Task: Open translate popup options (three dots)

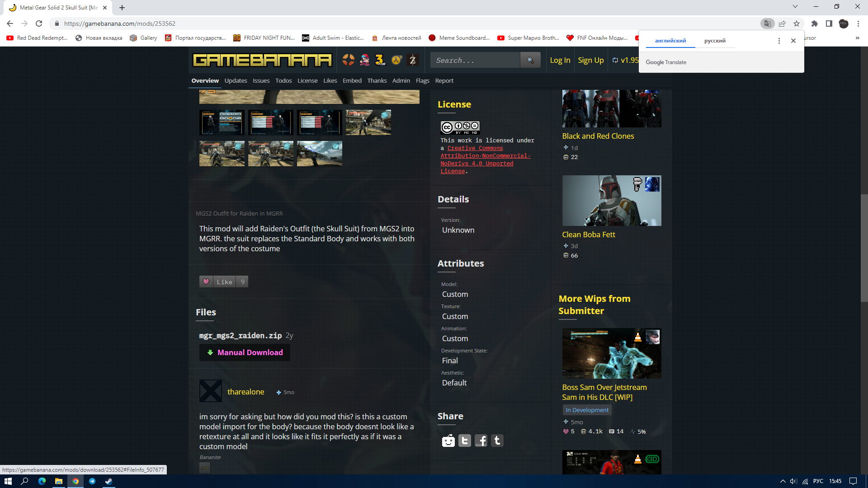Action: click(779, 41)
